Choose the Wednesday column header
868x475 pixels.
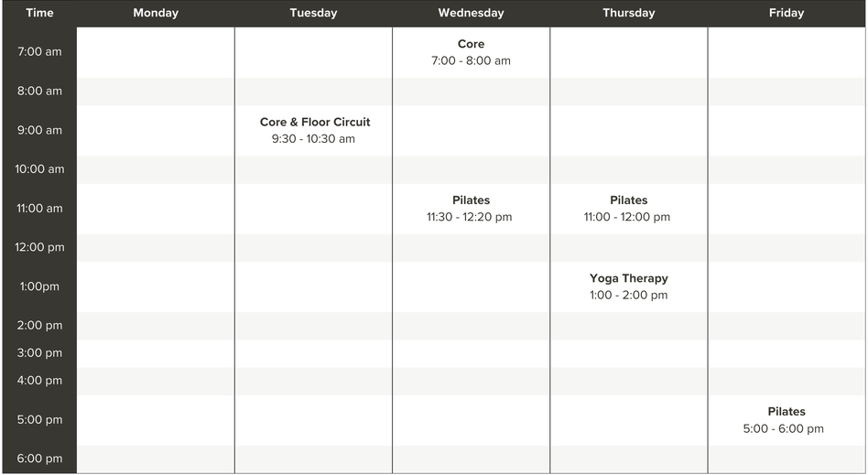coord(471,13)
